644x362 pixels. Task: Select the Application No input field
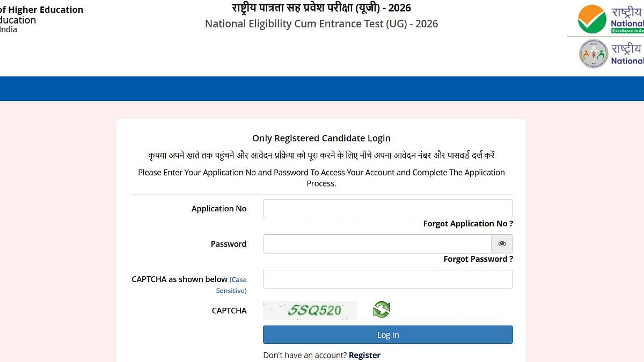pos(387,209)
